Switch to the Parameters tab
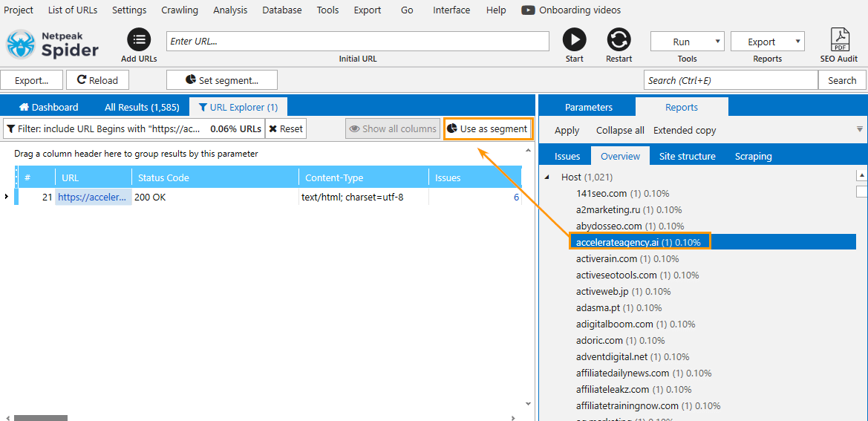 [589, 108]
